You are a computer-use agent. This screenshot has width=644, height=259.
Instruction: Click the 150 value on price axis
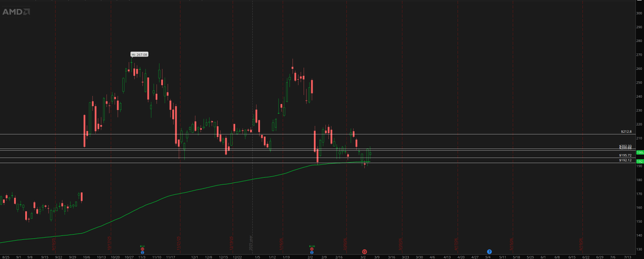pos(639,222)
